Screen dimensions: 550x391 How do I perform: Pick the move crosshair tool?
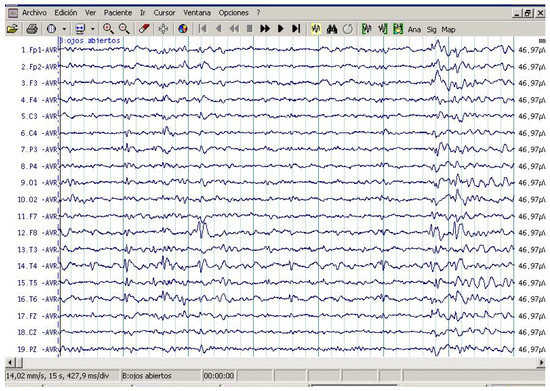click(x=163, y=29)
